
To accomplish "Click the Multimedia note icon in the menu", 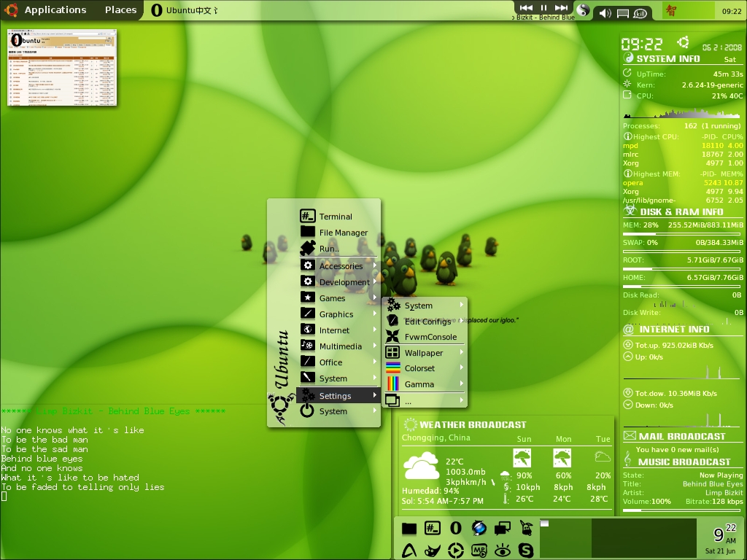I will click(307, 346).
